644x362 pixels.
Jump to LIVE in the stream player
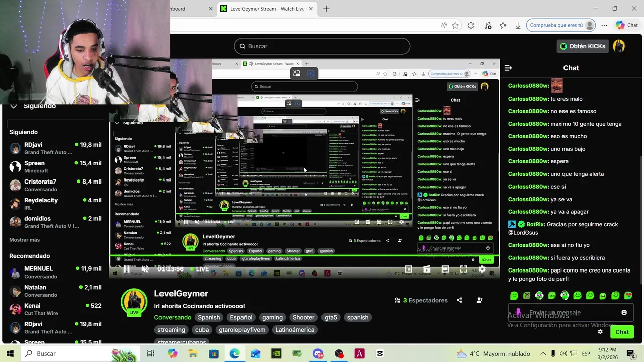(x=199, y=269)
